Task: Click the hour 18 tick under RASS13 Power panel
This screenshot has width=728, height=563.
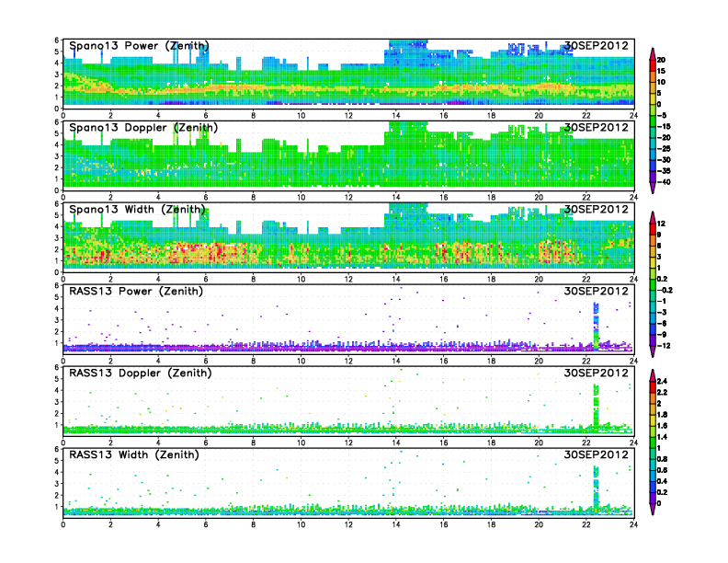Action: (x=491, y=361)
